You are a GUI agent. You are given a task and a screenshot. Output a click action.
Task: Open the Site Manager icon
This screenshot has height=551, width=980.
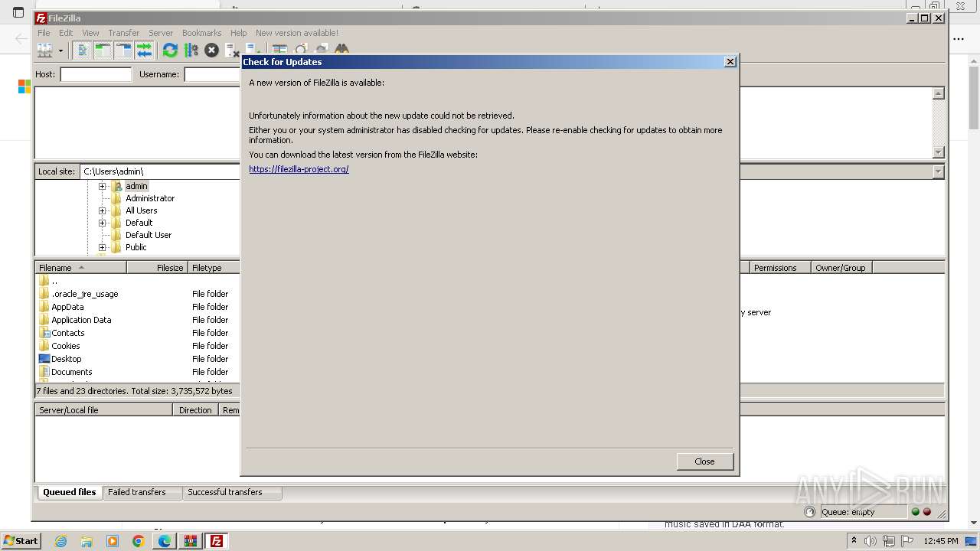coord(45,50)
